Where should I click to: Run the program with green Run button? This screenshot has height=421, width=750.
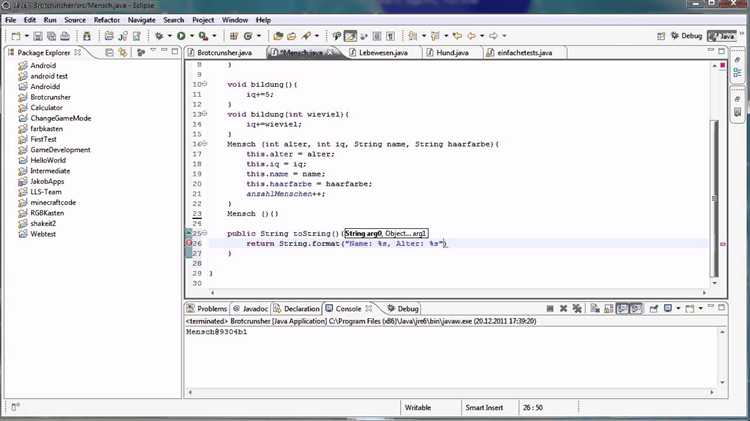[181, 36]
